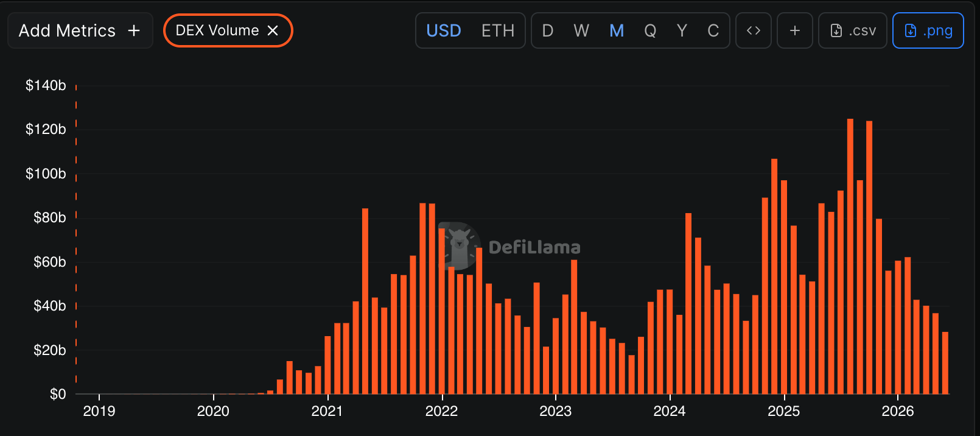Click the 2019 x-axis label
Viewport: 980px width, 436px height.
click(x=99, y=411)
